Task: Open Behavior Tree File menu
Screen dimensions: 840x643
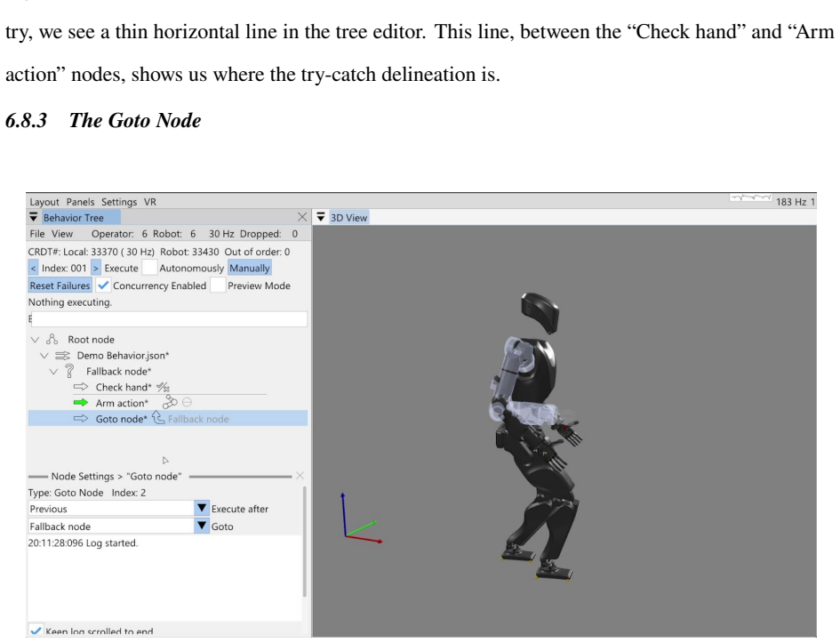Action: [x=37, y=234]
